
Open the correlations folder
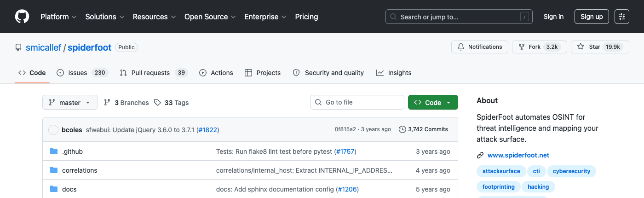tap(80, 170)
